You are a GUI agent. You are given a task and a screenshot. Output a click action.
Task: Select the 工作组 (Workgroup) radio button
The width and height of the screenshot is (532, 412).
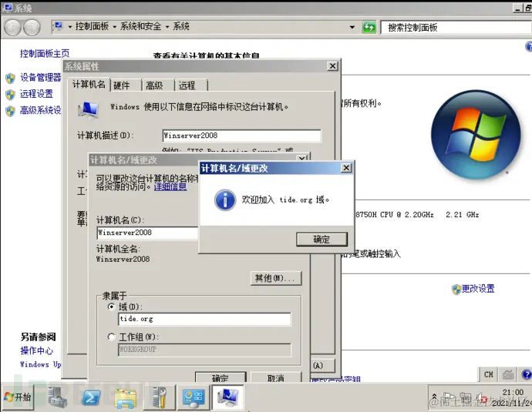point(111,337)
